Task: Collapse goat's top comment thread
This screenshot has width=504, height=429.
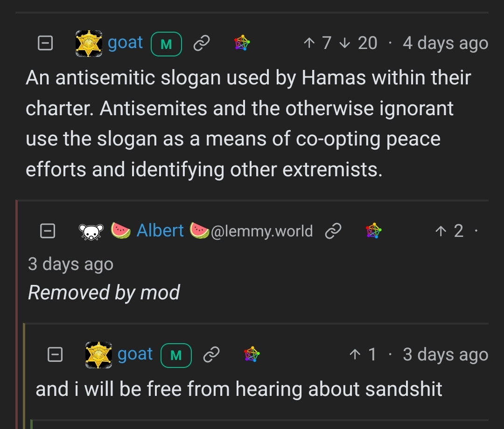Action: [45, 44]
